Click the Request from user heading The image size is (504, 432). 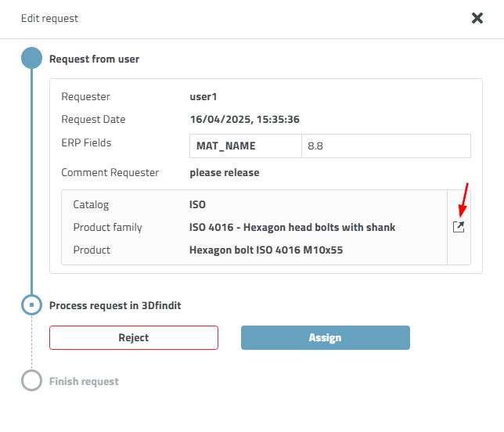tap(94, 59)
